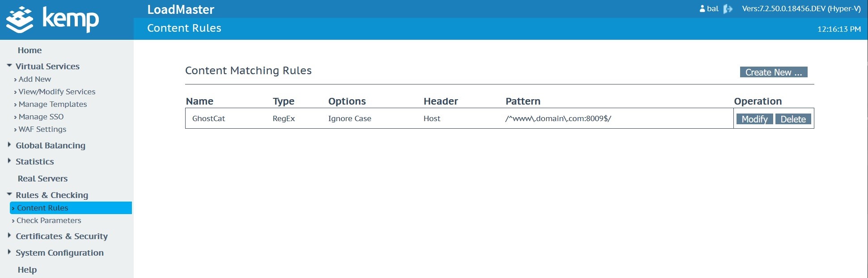Expand Certificates & Security section
This screenshot has width=868, height=278.
[x=9, y=236]
